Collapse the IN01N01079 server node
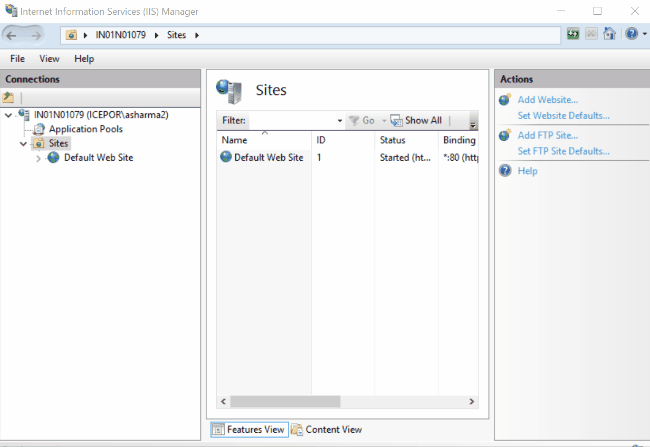650x447 pixels. point(8,115)
